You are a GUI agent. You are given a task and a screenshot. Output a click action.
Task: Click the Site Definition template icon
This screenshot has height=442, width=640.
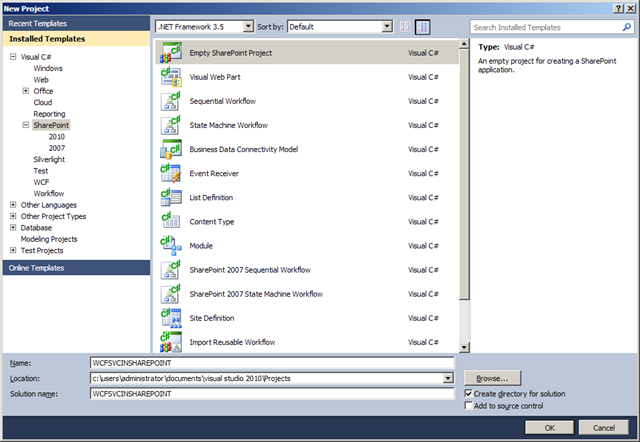171,318
